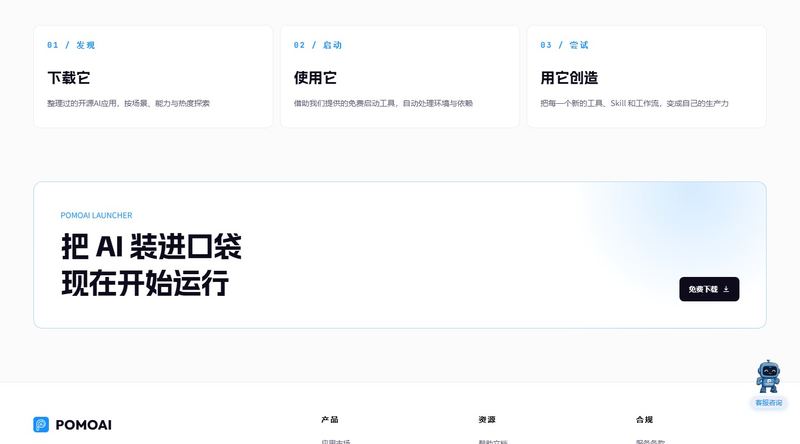The image size is (800, 444).
Task: Click the '03 / 尝试' step label
Action: (x=564, y=45)
